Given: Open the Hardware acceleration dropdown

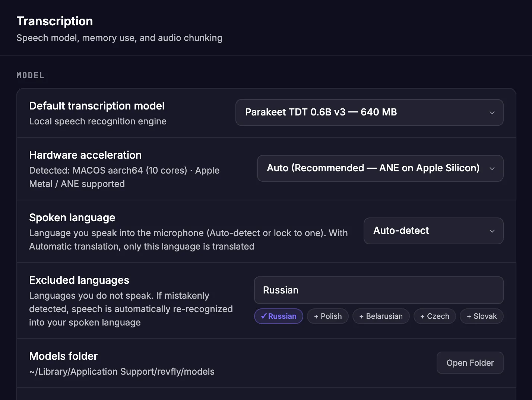Looking at the screenshot, I should 380,168.
